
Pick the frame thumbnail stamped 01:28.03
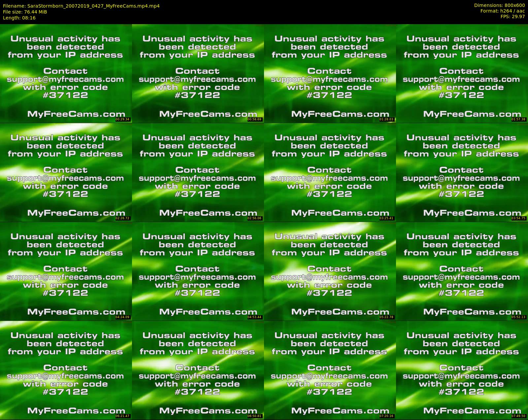click(330, 73)
